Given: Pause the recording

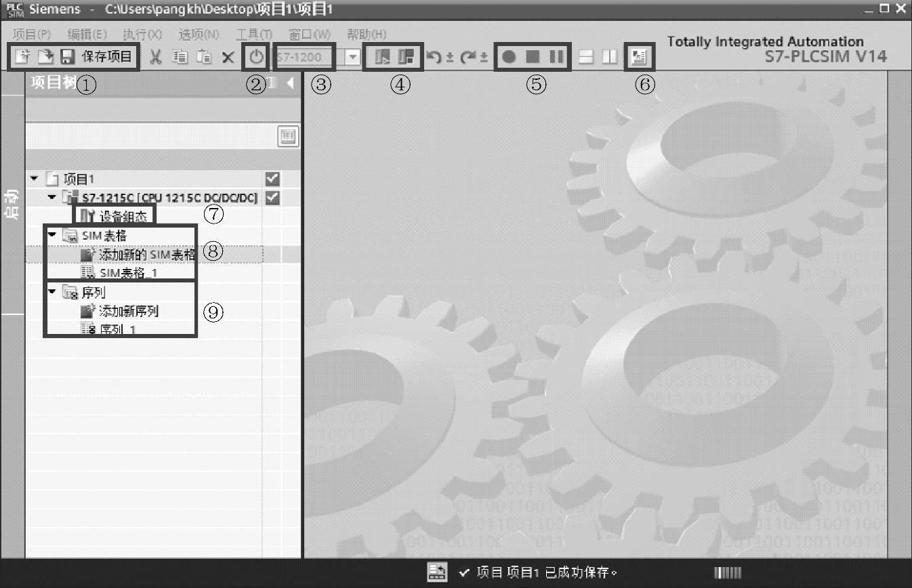Looking at the screenshot, I should [556, 57].
